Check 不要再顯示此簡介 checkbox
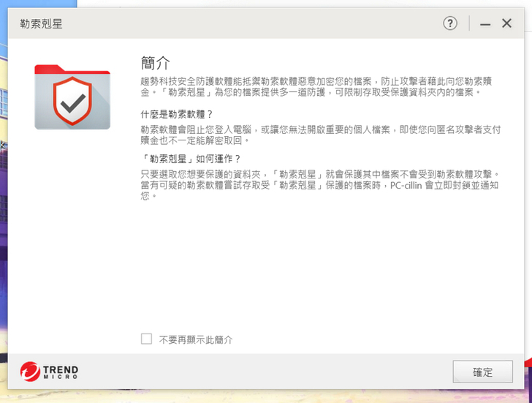Viewport: 532px width, 403px height. click(x=146, y=339)
